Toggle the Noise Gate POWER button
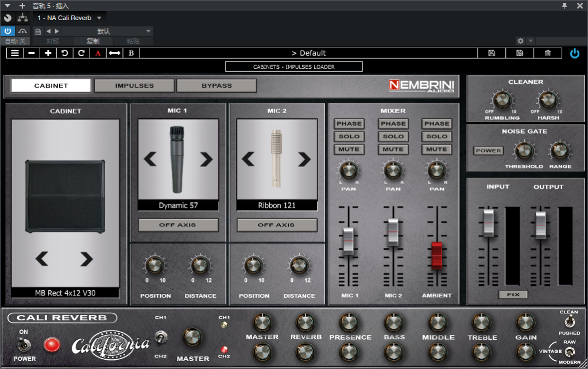 point(488,150)
